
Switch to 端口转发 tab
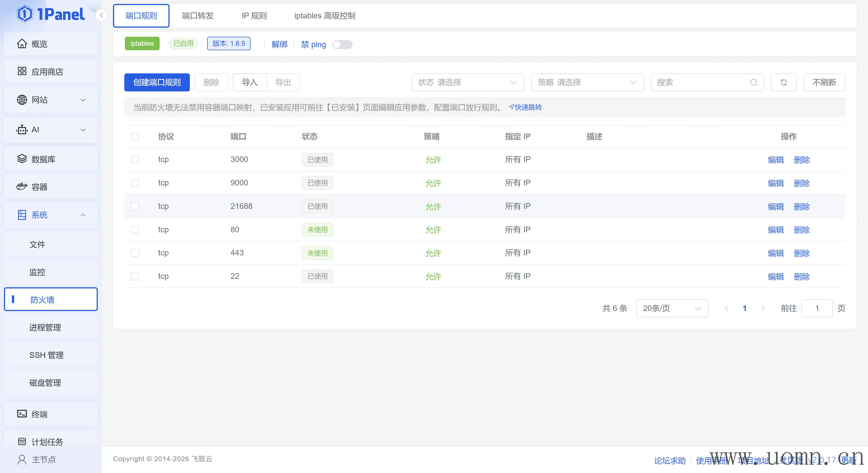[x=198, y=16]
